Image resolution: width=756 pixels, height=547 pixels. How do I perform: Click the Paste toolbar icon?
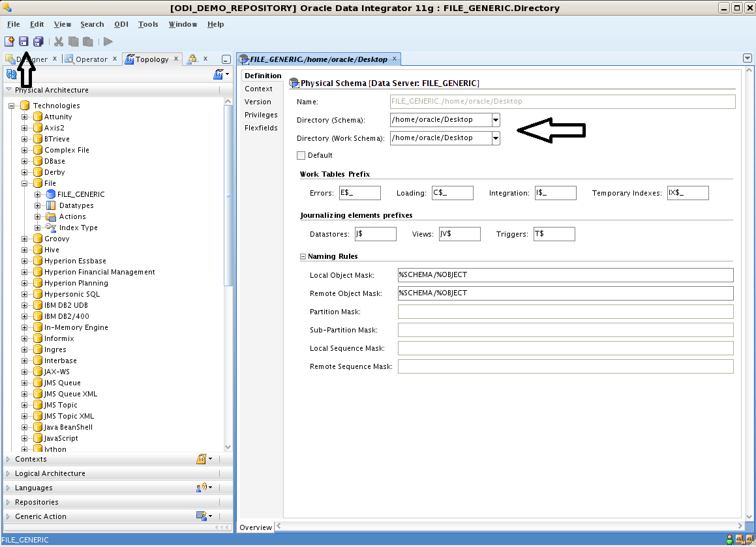tap(88, 42)
